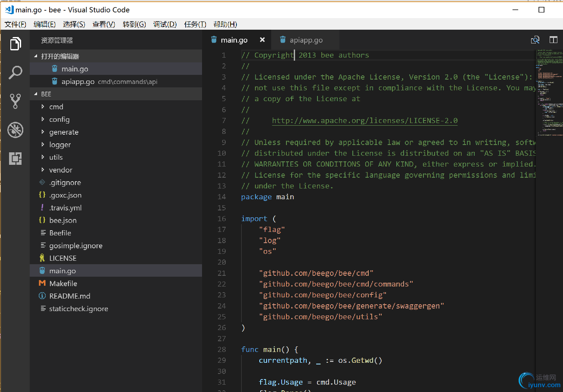Screen dimensions: 563x392
Task: Click the "github.com/beego/bee/config" import
Action: coord(323,295)
